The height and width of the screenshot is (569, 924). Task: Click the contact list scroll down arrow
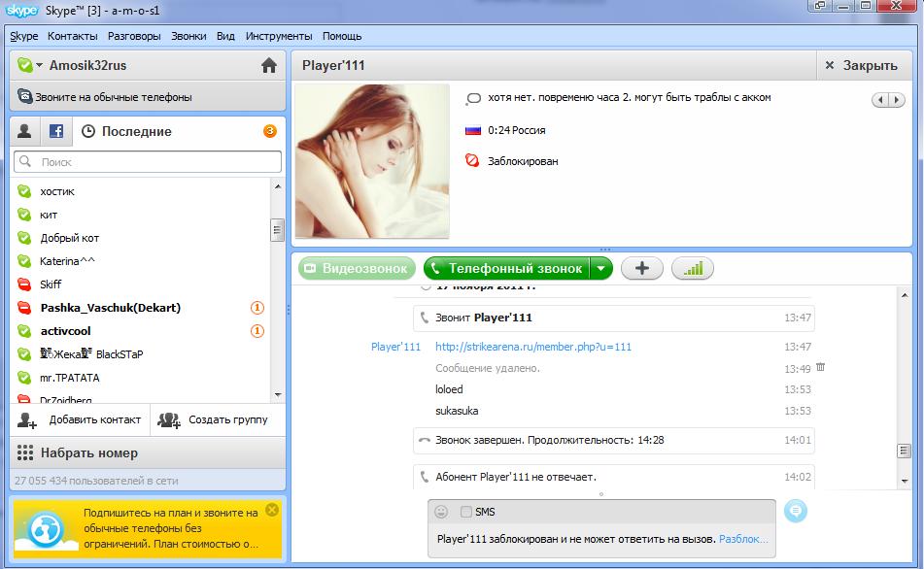pyautogui.click(x=278, y=394)
